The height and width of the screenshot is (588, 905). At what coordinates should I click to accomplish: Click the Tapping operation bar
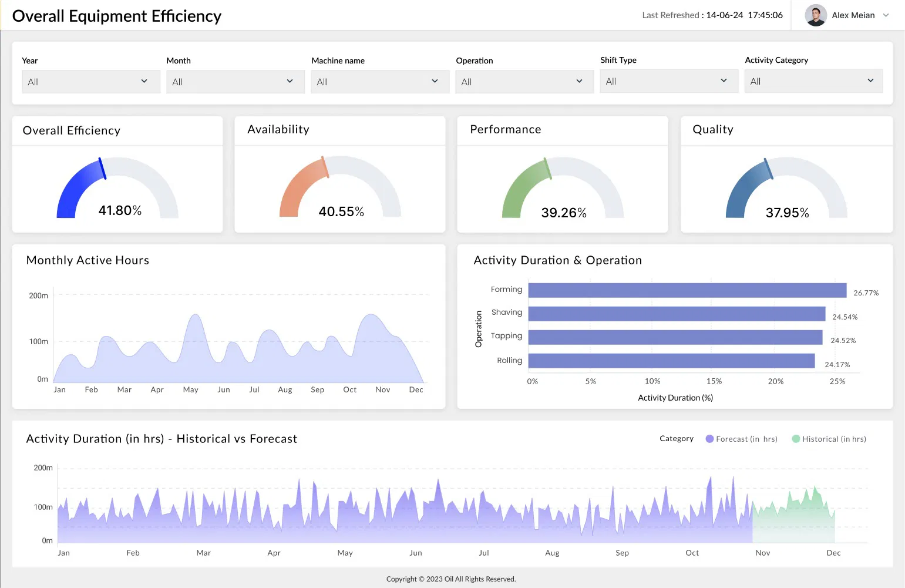pos(675,337)
